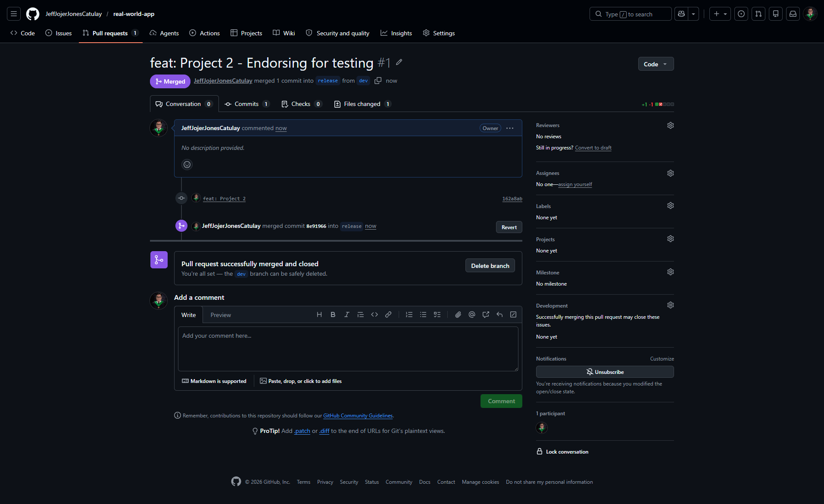824x504 pixels.
Task: Open the comment options ellipsis menu
Action: coord(510,128)
